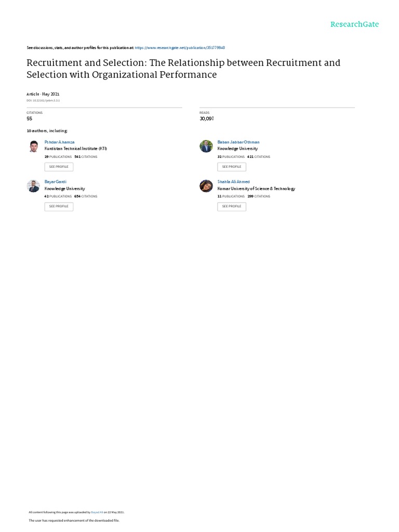Click the article title heading
The height and width of the screenshot is (532, 399).
[x=183, y=69]
